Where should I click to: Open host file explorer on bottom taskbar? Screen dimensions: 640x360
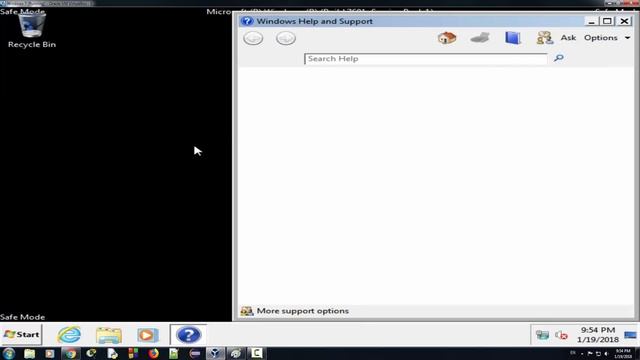pos(29,353)
